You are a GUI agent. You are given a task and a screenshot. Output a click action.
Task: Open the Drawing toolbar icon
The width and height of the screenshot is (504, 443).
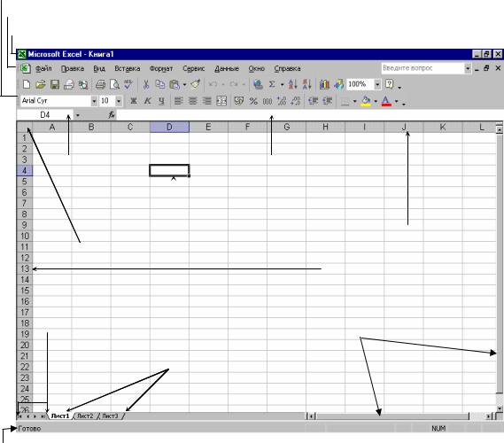coord(338,84)
